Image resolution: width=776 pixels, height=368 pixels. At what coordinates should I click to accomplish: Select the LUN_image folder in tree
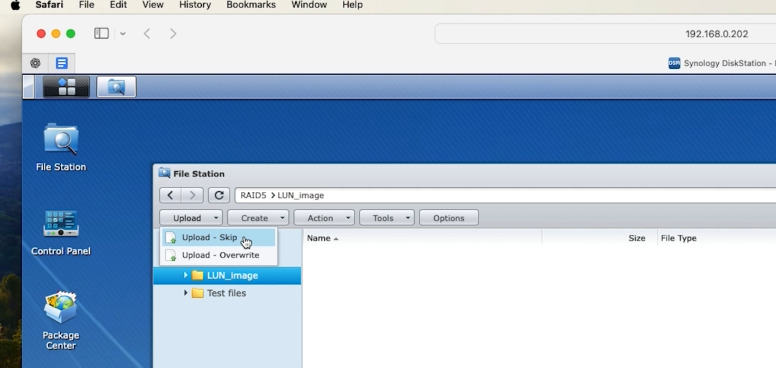click(227, 276)
